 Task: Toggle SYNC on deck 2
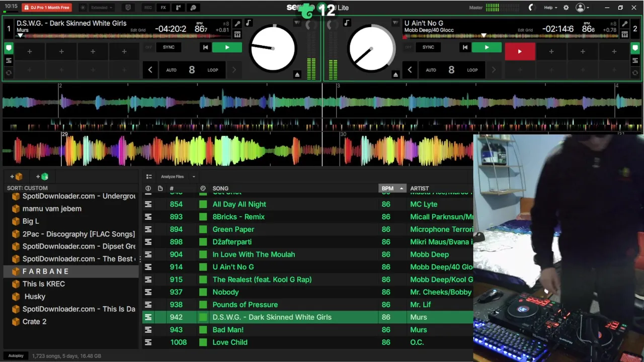point(428,47)
